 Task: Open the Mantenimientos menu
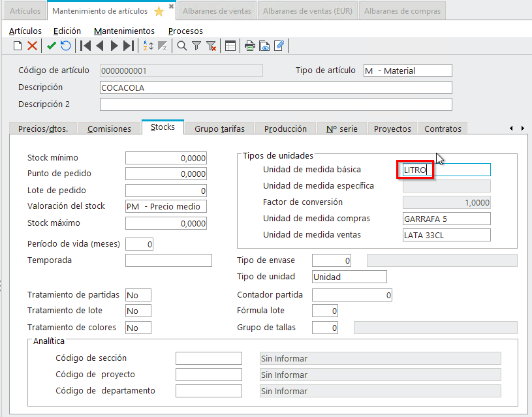click(124, 31)
